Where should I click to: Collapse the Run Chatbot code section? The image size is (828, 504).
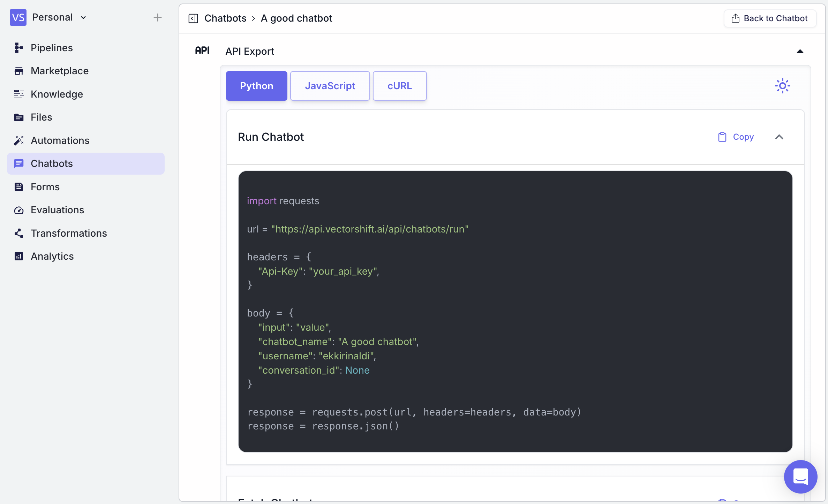(779, 137)
